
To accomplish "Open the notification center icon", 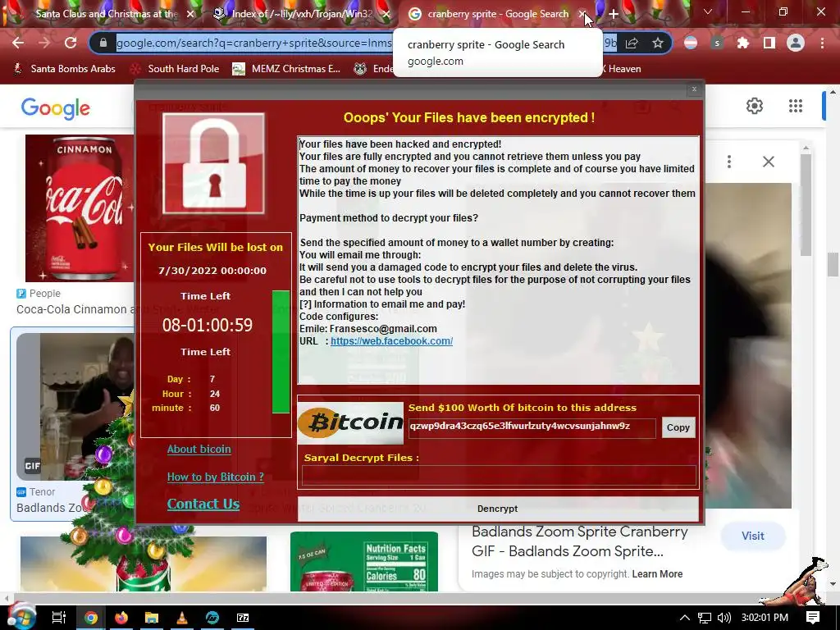I will tap(813, 618).
